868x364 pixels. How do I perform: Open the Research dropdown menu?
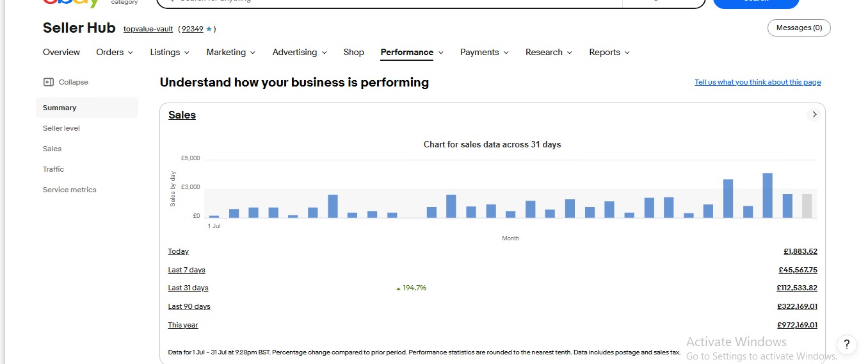(549, 53)
